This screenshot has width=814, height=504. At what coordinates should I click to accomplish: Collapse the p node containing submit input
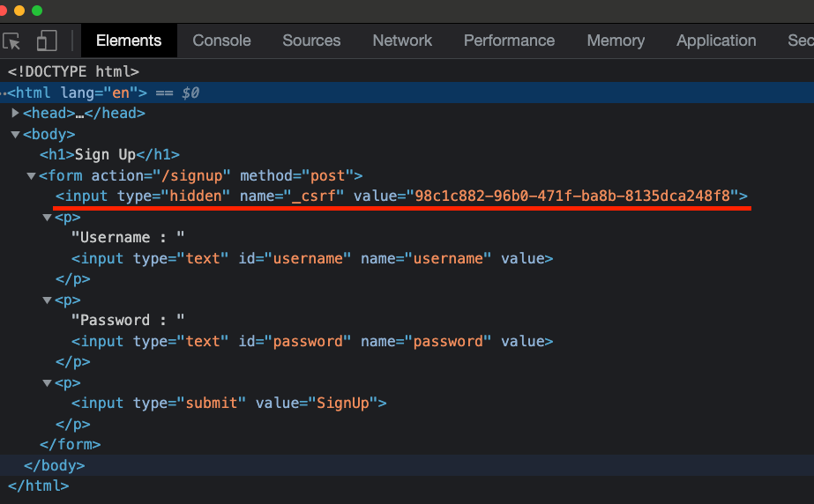coord(47,383)
